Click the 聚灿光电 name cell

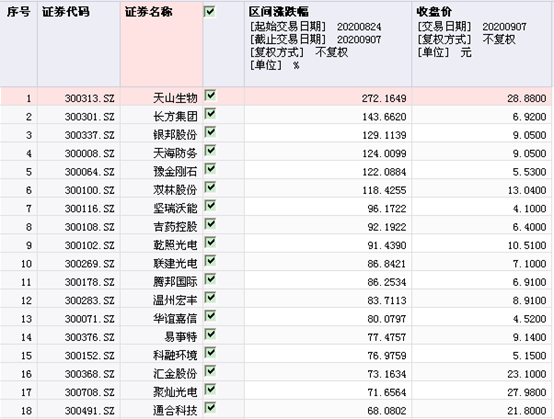[161, 392]
